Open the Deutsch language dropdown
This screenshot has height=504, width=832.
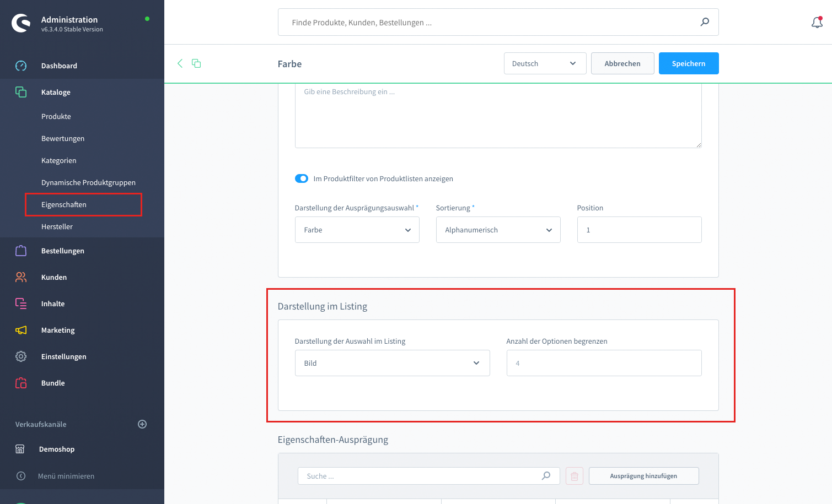(544, 63)
